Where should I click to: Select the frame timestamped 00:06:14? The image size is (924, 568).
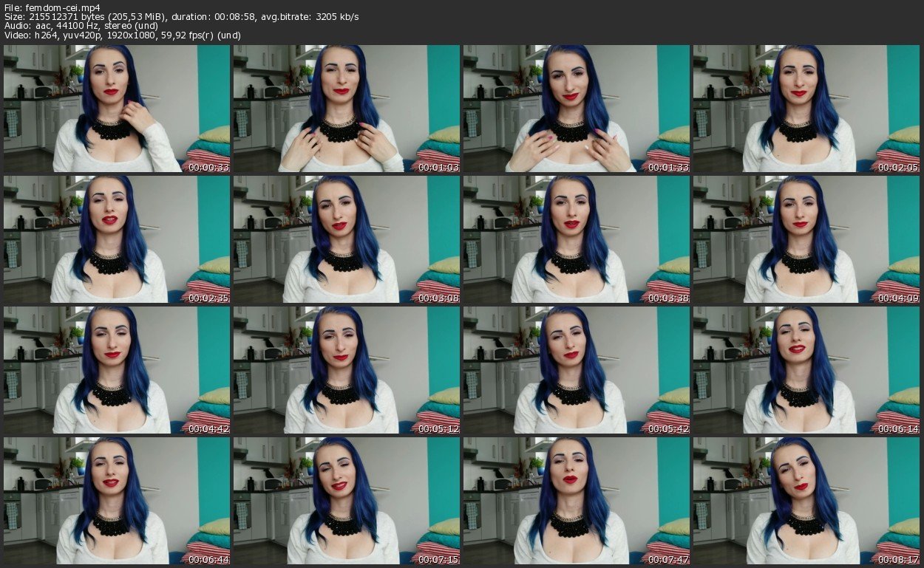(x=806, y=370)
